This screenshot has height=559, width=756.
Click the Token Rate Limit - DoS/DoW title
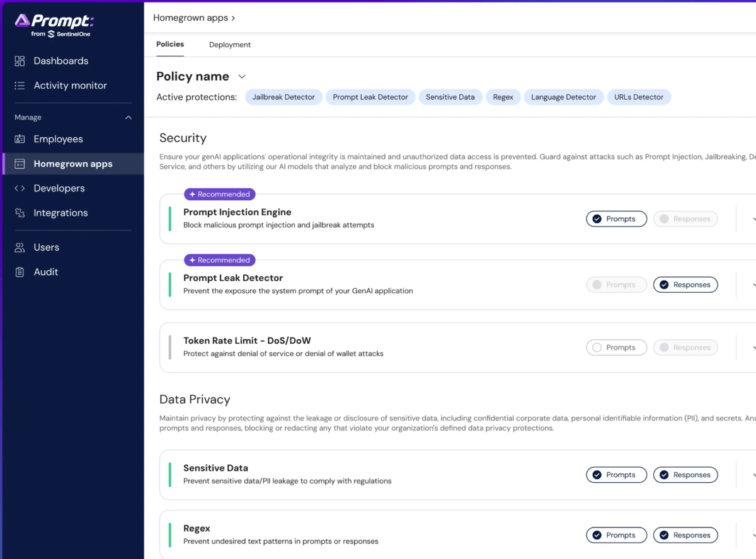pyautogui.click(x=247, y=341)
